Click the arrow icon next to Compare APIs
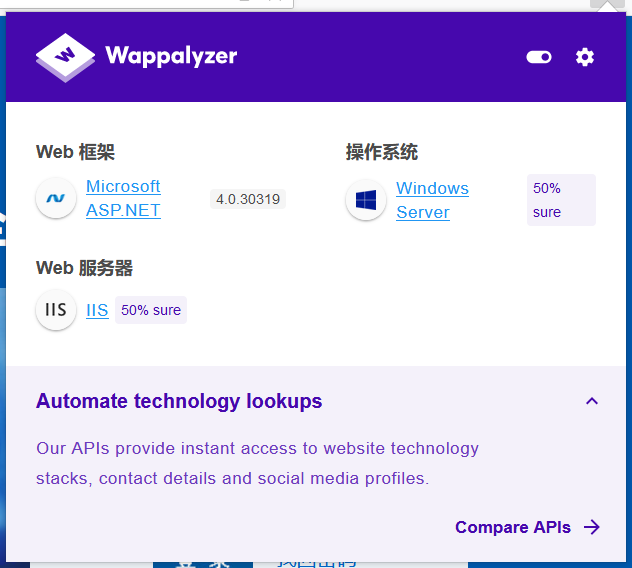The width and height of the screenshot is (632, 568). point(592,527)
